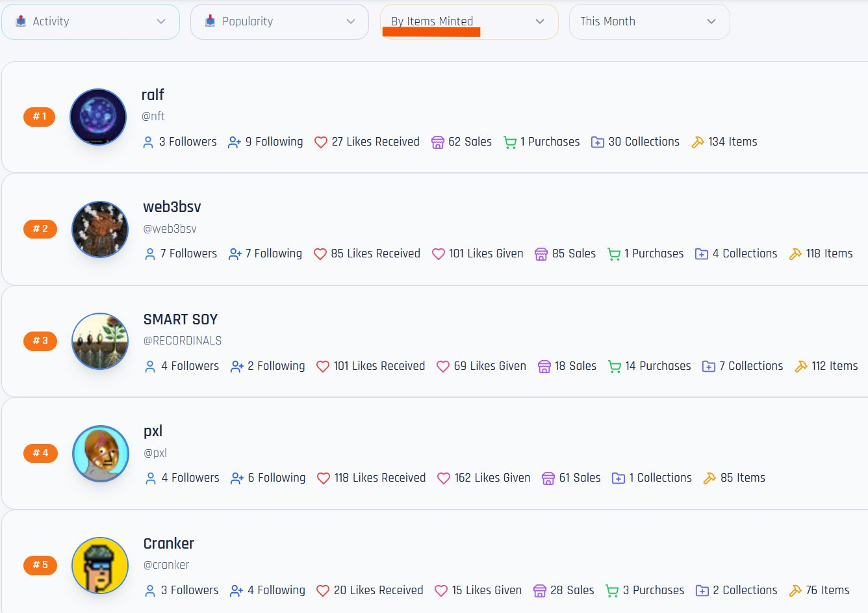Click ralf's avatar thumbnail

98,117
